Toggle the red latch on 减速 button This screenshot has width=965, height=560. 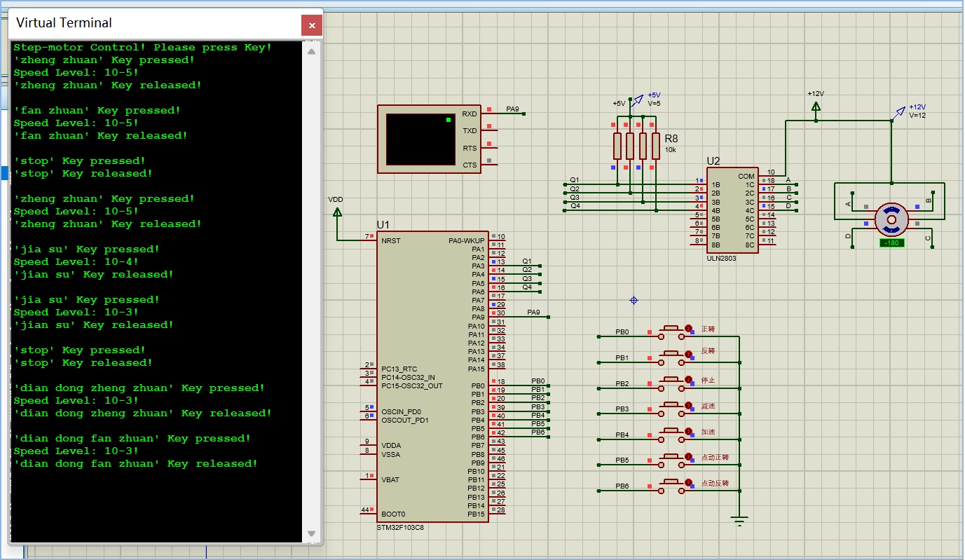point(688,406)
